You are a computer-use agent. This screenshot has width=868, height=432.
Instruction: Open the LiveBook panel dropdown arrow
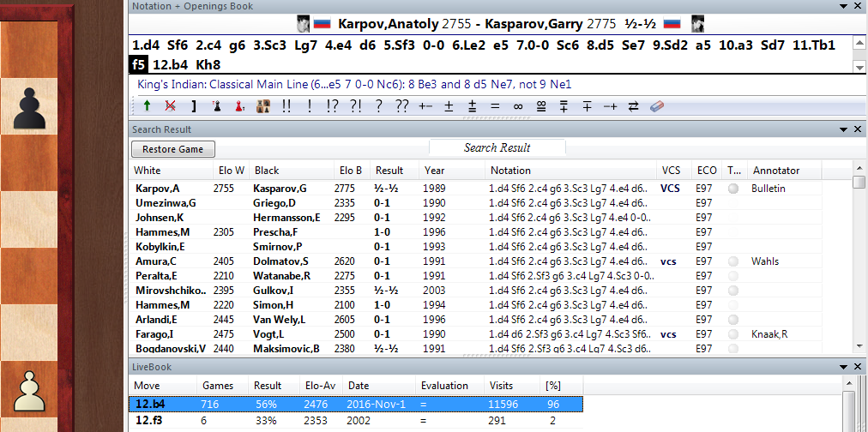[x=843, y=367]
